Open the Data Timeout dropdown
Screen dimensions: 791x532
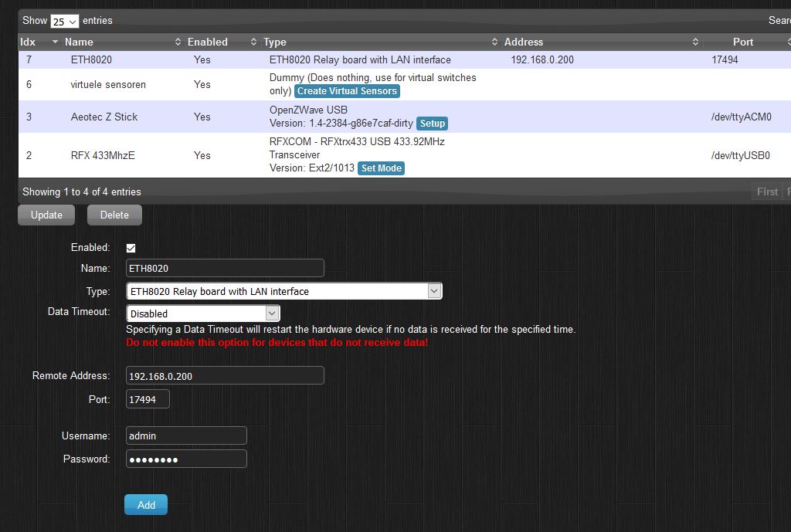[203, 313]
